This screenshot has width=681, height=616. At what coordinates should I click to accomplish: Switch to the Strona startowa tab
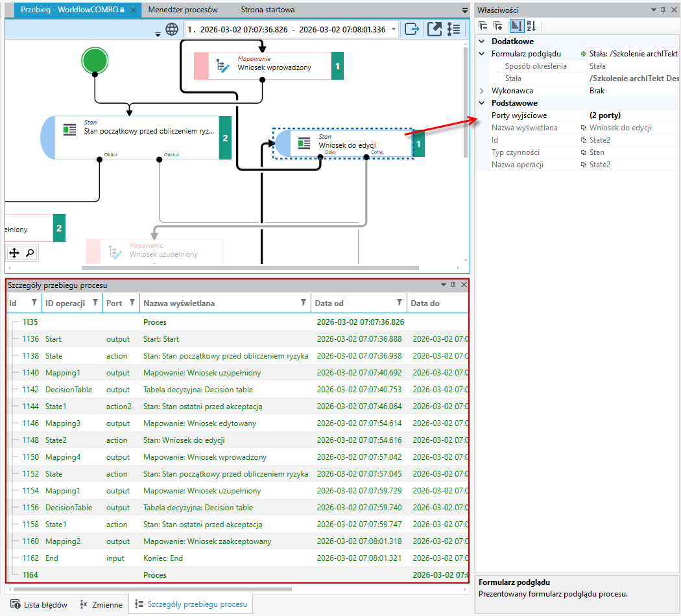[267, 10]
